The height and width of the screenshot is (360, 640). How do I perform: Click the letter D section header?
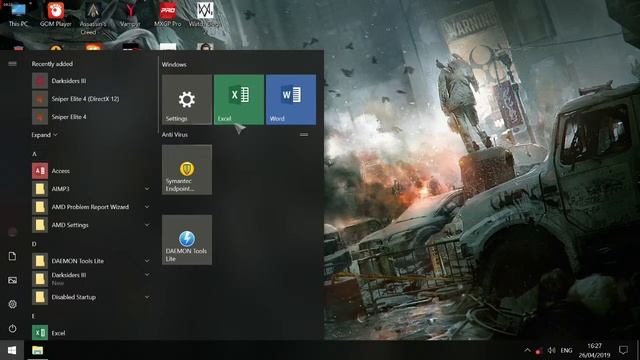coord(34,244)
